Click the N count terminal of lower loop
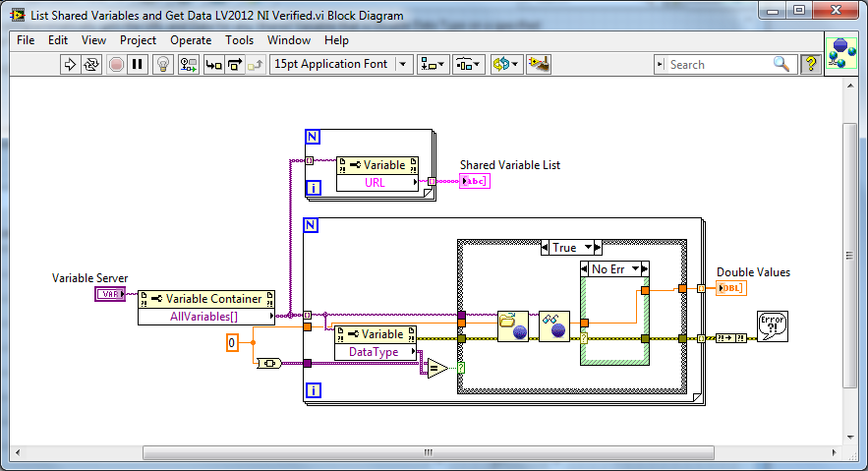 point(311,225)
